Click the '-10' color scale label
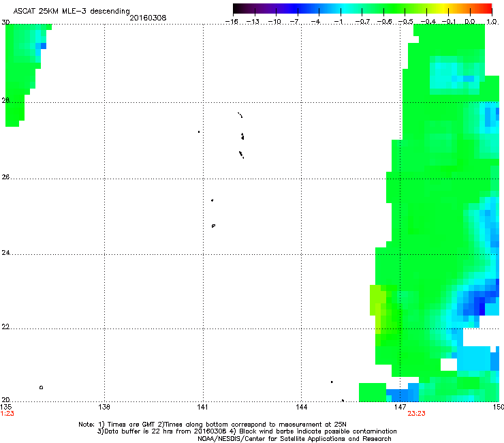This screenshot has width=504, height=443. click(x=274, y=22)
